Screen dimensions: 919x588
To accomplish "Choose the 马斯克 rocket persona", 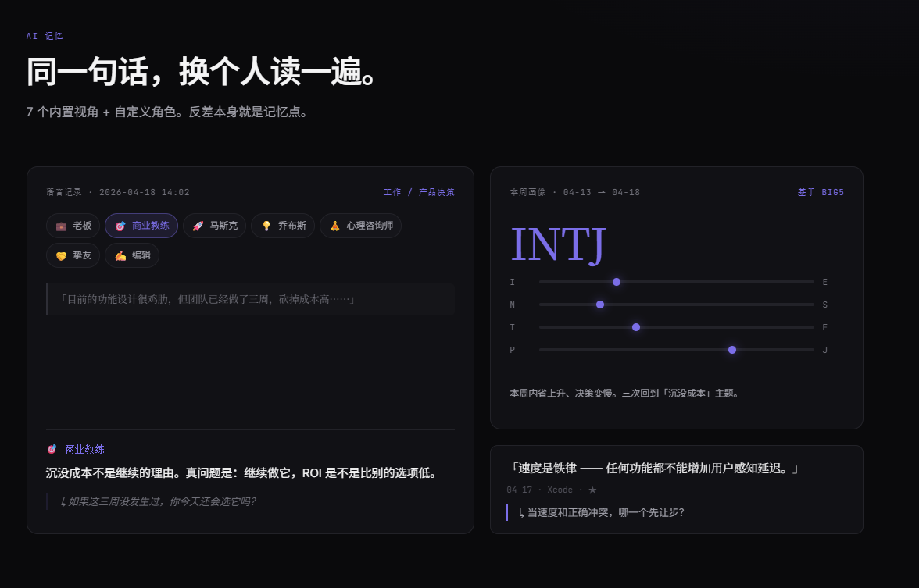I will 214,226.
